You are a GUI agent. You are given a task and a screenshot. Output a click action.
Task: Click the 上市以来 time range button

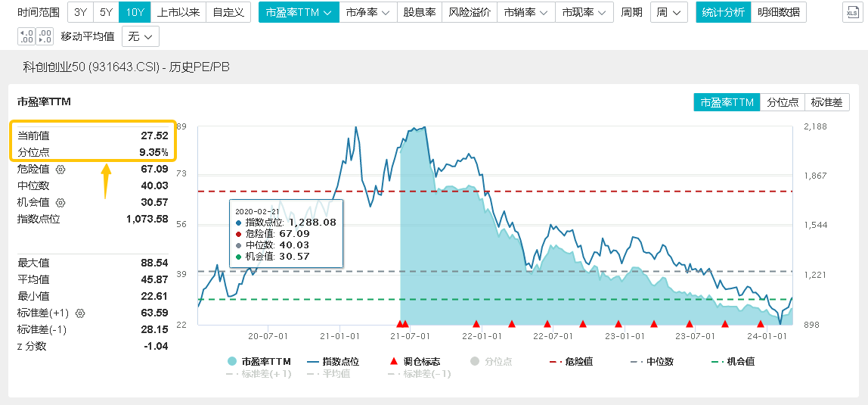(x=178, y=12)
